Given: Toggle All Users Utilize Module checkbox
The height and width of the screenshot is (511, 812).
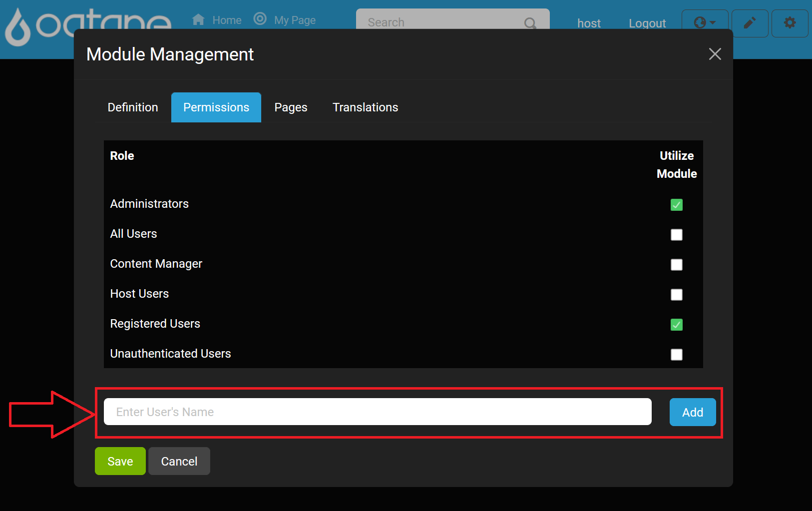Looking at the screenshot, I should [x=676, y=235].
